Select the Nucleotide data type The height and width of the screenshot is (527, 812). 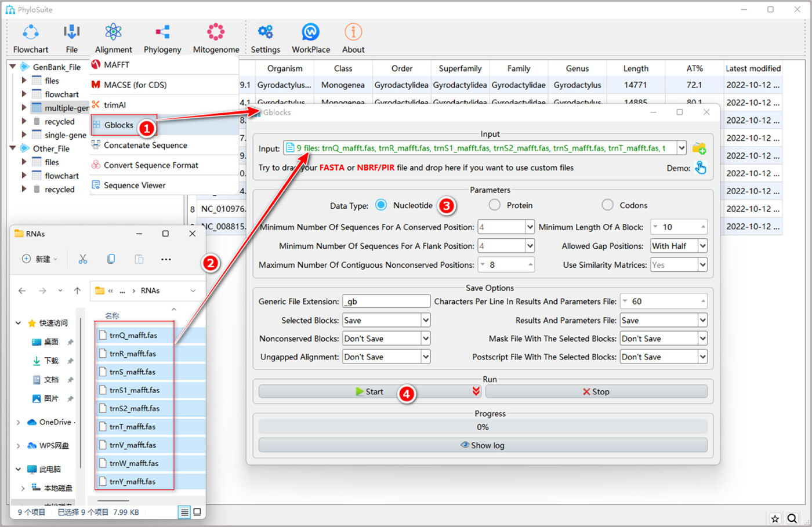pyautogui.click(x=381, y=205)
